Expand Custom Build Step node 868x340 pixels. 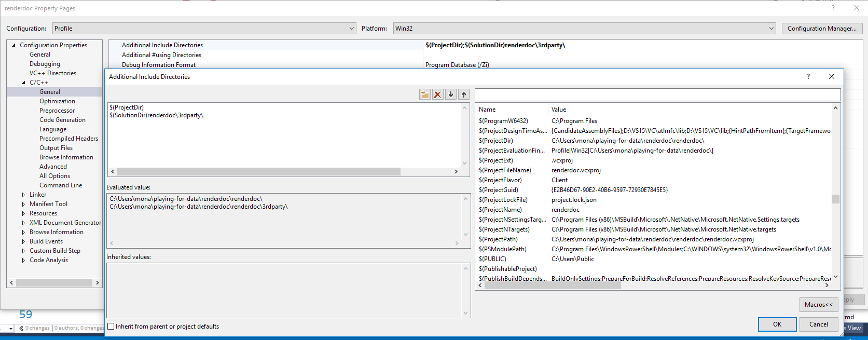(x=23, y=251)
